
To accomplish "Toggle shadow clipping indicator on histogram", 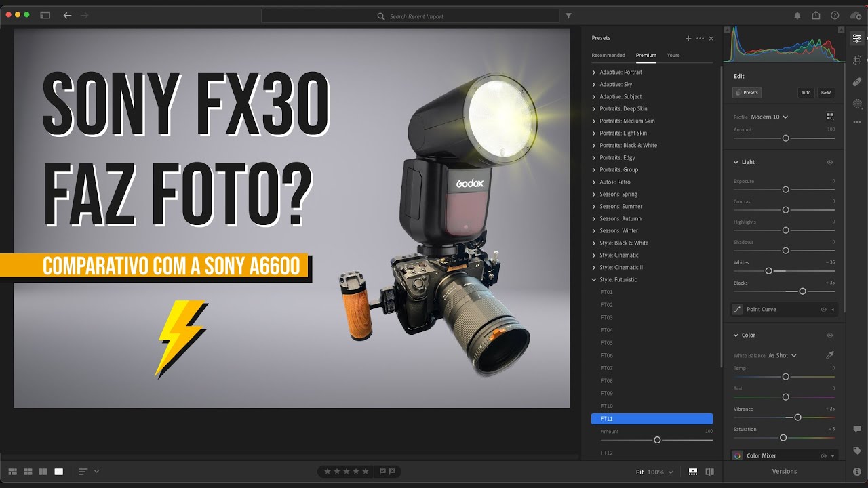I will 728,30.
